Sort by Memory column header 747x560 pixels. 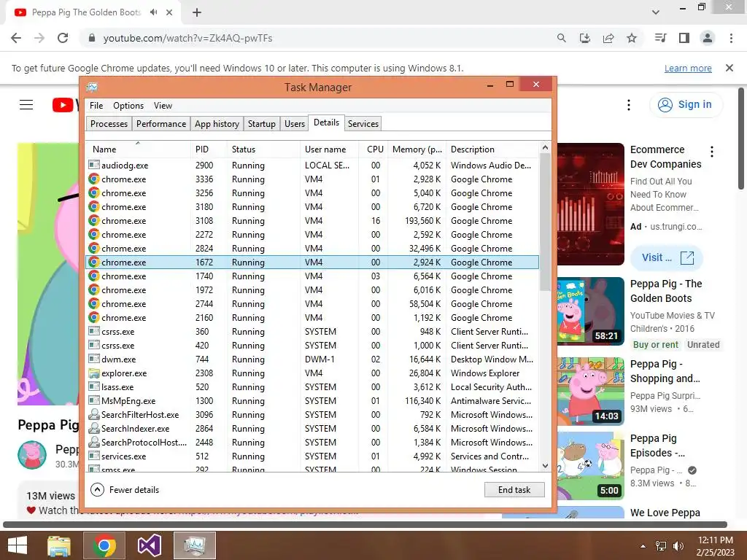(417, 149)
